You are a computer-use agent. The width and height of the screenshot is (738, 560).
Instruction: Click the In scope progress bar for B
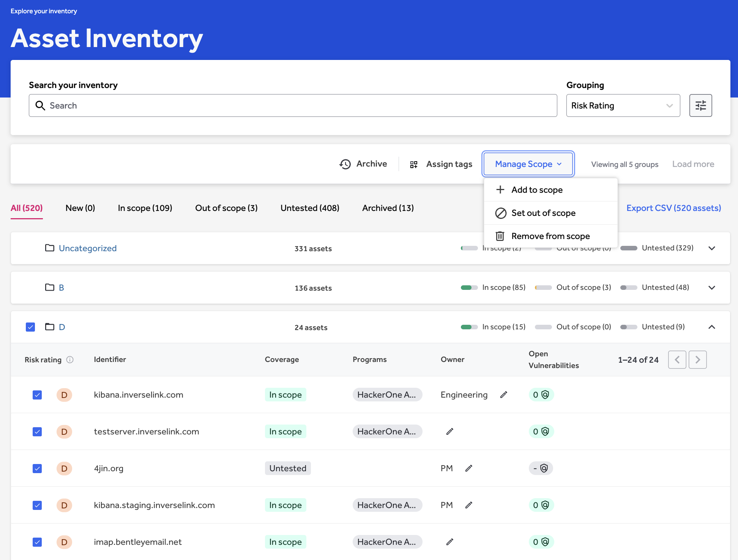pos(469,288)
